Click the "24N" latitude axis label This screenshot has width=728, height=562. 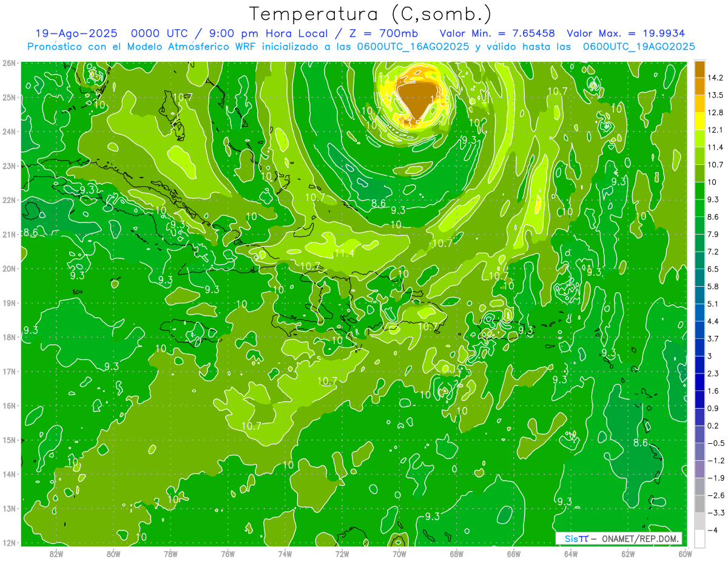[x=8, y=132]
